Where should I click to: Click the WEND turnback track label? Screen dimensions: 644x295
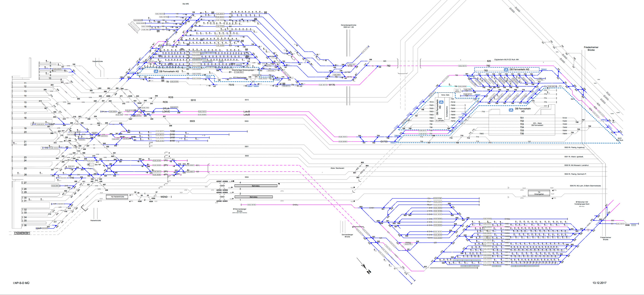pyautogui.click(x=164, y=197)
